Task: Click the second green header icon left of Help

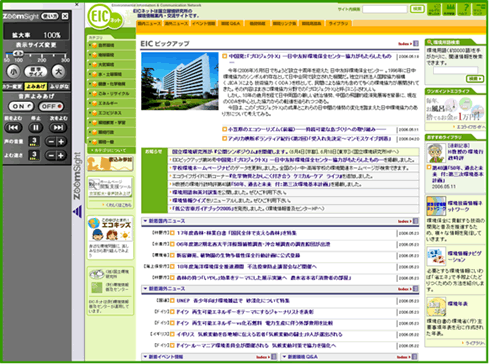Action: click(x=450, y=9)
